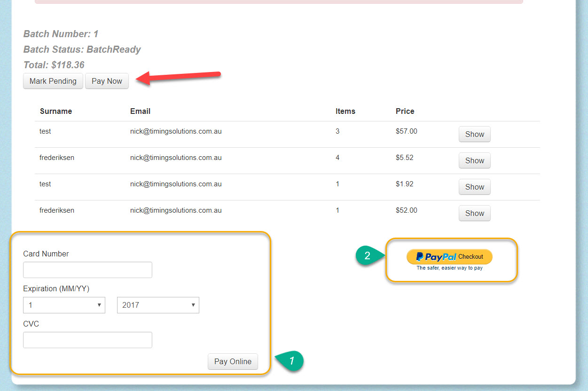This screenshot has height=391, width=588.
Task: Open the expiration month dropdown
Action: pyautogui.click(x=64, y=305)
